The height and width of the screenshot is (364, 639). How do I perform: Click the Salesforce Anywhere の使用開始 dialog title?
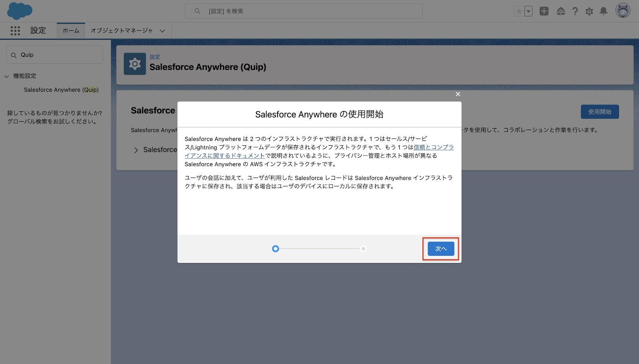319,115
